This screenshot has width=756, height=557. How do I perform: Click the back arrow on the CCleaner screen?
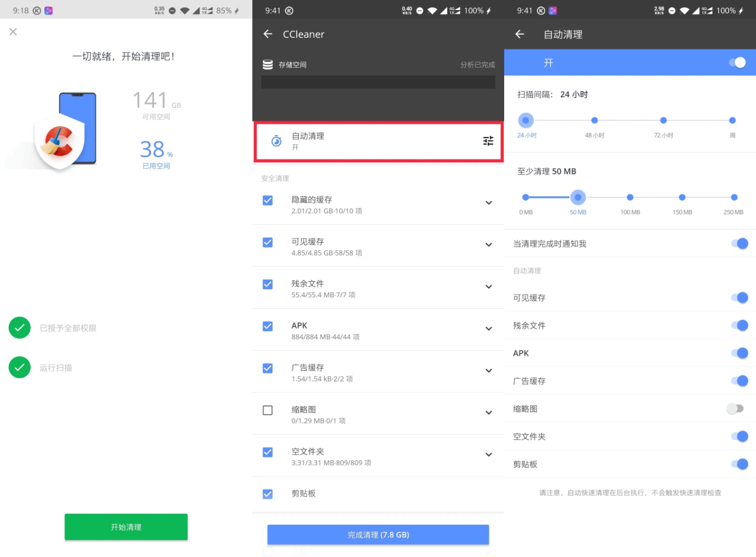pyautogui.click(x=268, y=34)
